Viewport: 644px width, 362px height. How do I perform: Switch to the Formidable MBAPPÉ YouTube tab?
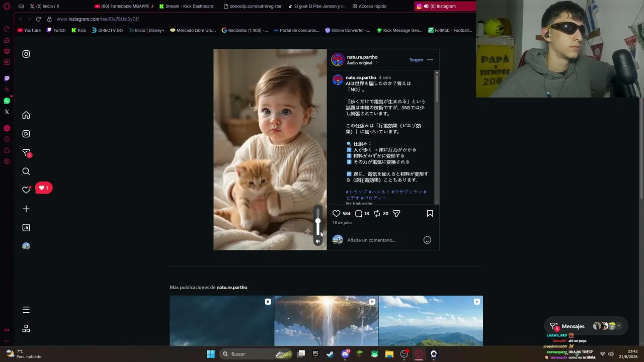click(123, 7)
